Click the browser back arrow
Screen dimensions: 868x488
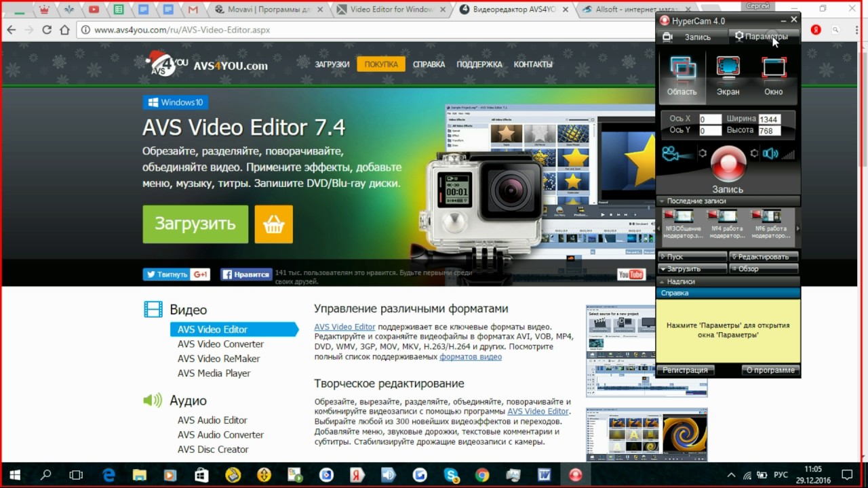tap(12, 30)
